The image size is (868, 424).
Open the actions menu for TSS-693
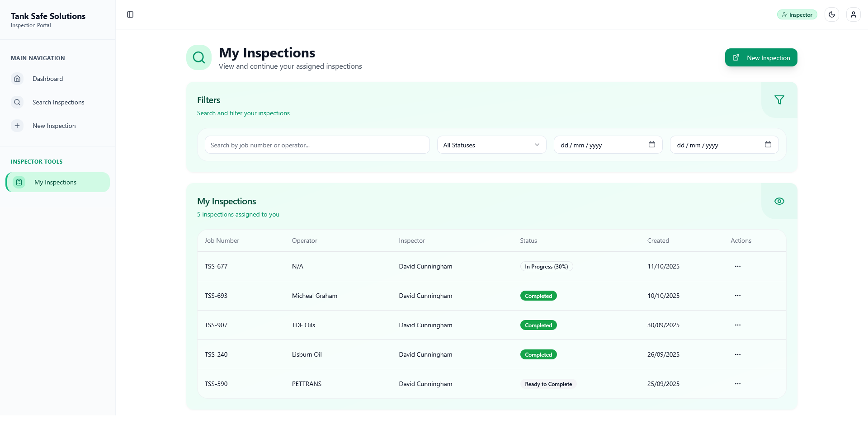(x=738, y=296)
